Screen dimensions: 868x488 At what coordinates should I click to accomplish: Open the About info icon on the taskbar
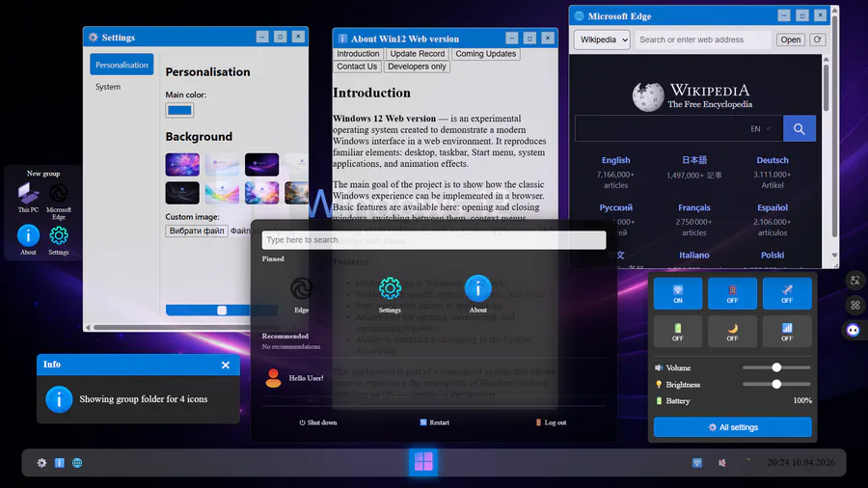pos(59,463)
